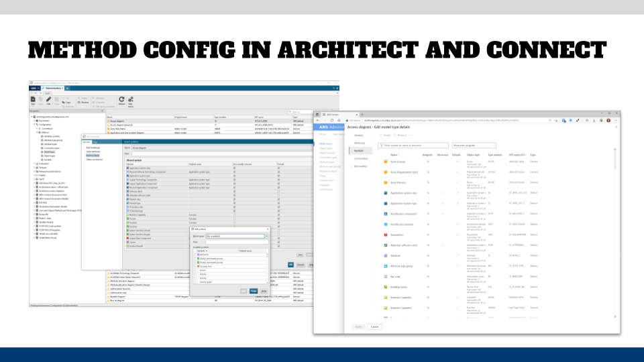Screen dimensions: 644x362
Task: Click the Refresh icon in Architect ribbon
Action: tap(121, 99)
